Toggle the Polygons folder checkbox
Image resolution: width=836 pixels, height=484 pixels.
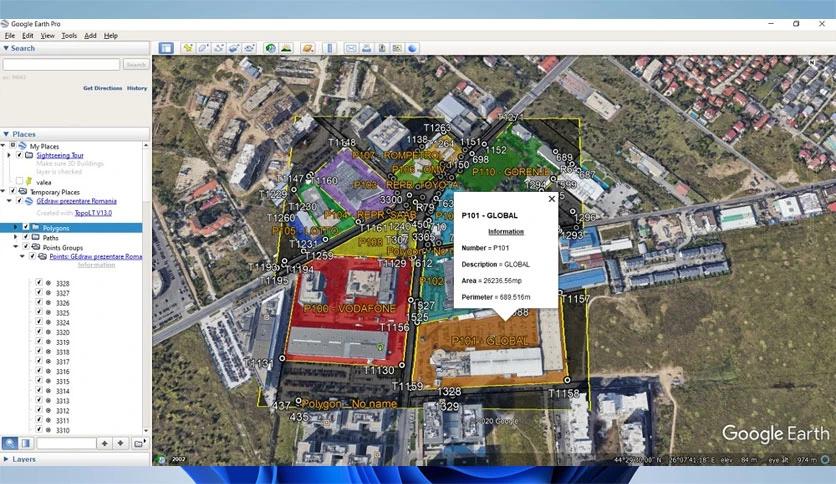tap(26, 227)
